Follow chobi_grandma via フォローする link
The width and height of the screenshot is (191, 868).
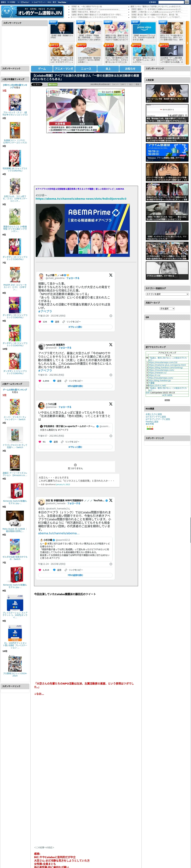pos(73,278)
